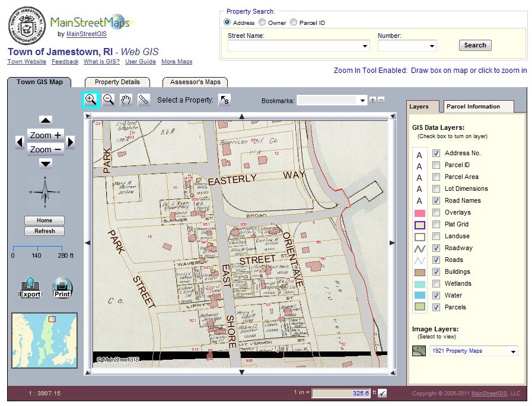
Task: Click the Print map icon
Action: (x=62, y=286)
